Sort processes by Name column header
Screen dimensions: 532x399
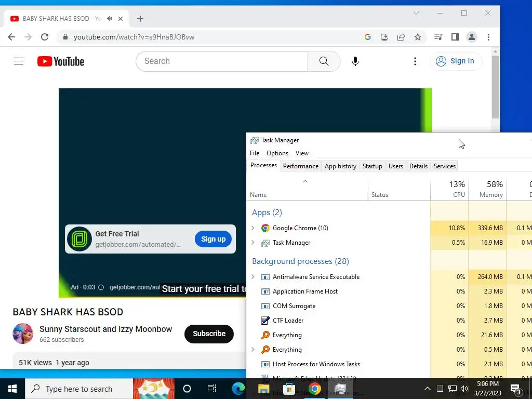[x=308, y=189]
